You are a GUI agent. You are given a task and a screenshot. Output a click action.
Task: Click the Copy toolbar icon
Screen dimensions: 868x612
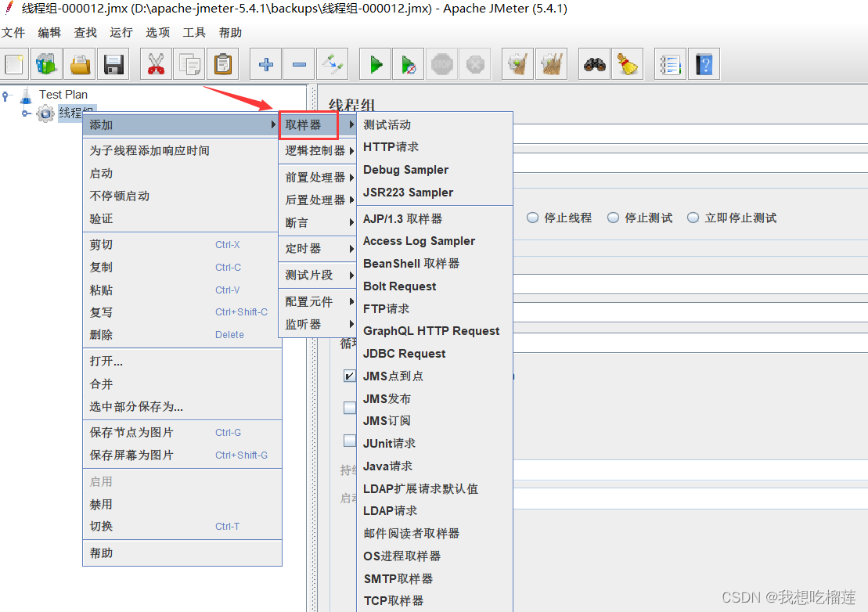(189, 64)
